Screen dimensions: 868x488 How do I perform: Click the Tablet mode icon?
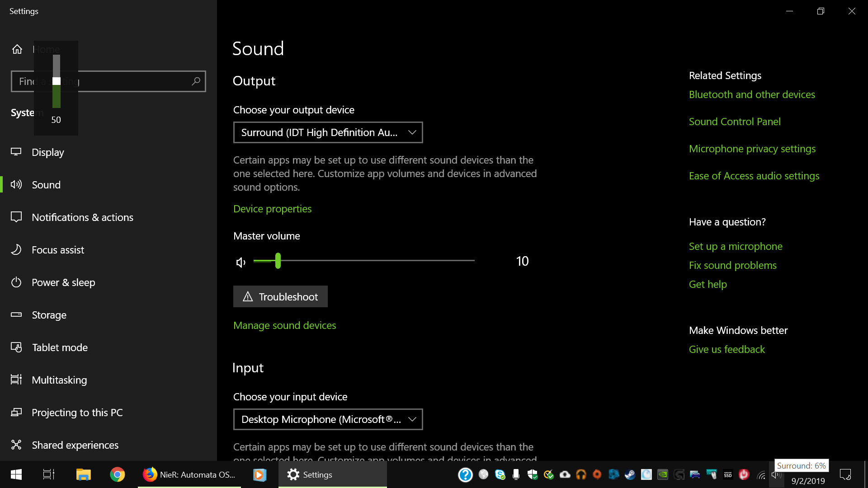coord(16,347)
